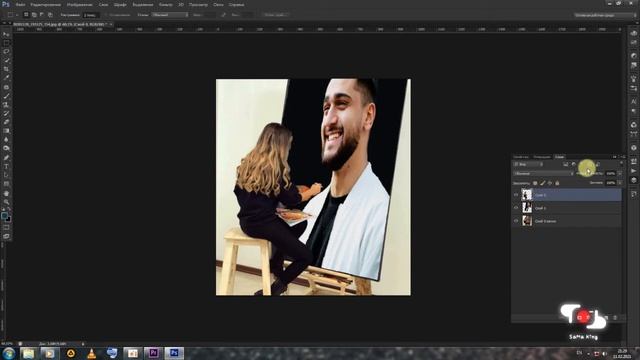
Task: Choose Add to Selection mode
Action: (34, 15)
